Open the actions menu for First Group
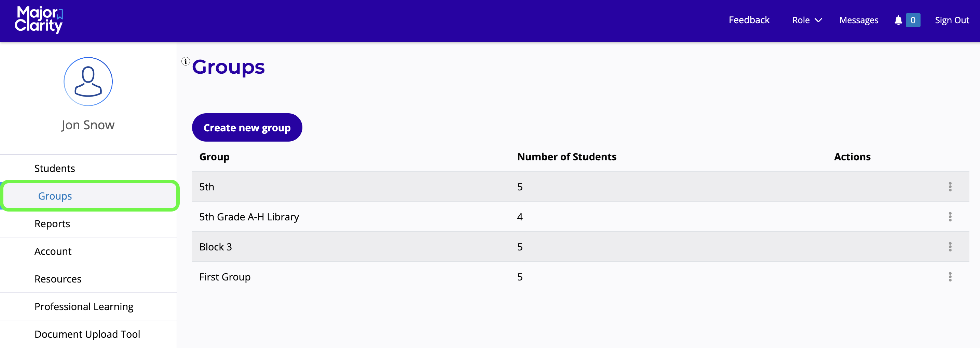 pyautogui.click(x=950, y=277)
